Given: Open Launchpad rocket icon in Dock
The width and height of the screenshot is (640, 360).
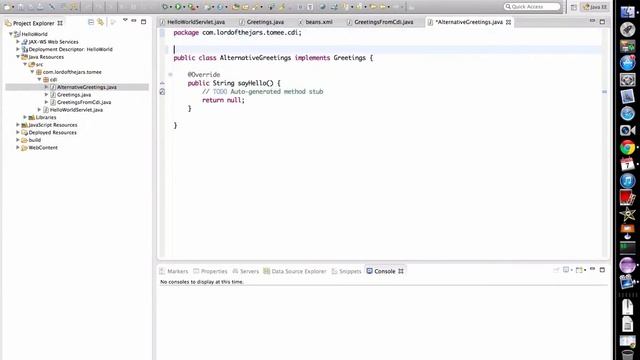Looking at the screenshot, I should (627, 29).
